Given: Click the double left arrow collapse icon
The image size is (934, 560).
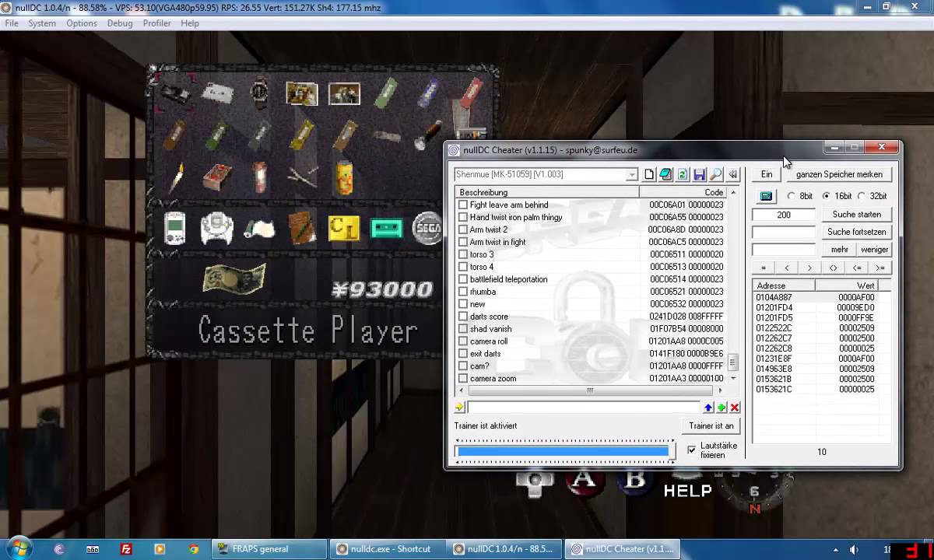Looking at the screenshot, I should (732, 175).
